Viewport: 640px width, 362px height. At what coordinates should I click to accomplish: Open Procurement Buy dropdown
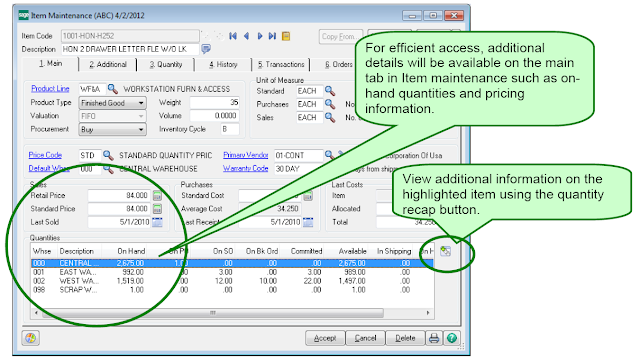(x=112, y=129)
